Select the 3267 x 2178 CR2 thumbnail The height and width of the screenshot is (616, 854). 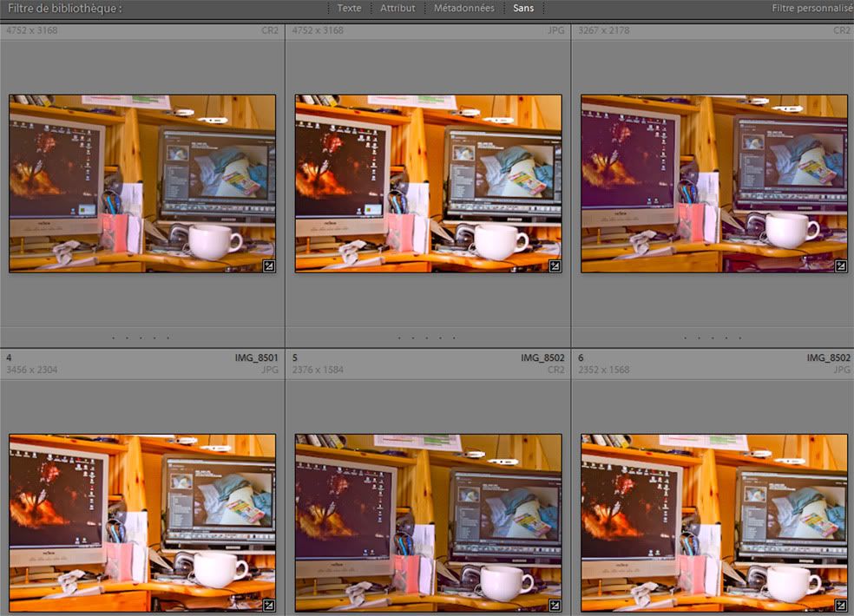[713, 183]
